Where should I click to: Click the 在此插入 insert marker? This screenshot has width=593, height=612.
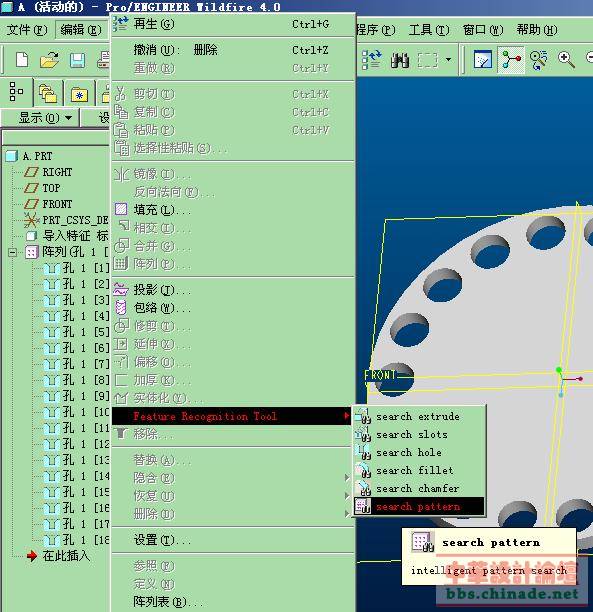[x=59, y=556]
